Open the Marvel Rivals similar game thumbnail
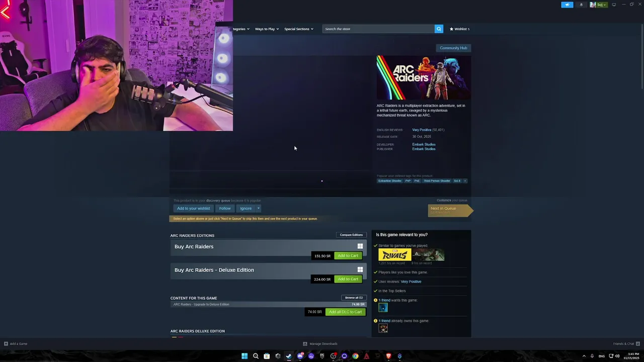Screen dimensions: 644x362 point(394,255)
